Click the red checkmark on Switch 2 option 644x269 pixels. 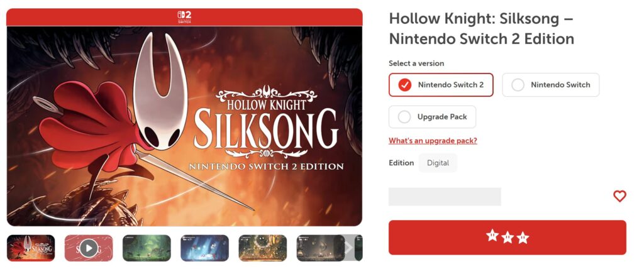pyautogui.click(x=404, y=85)
